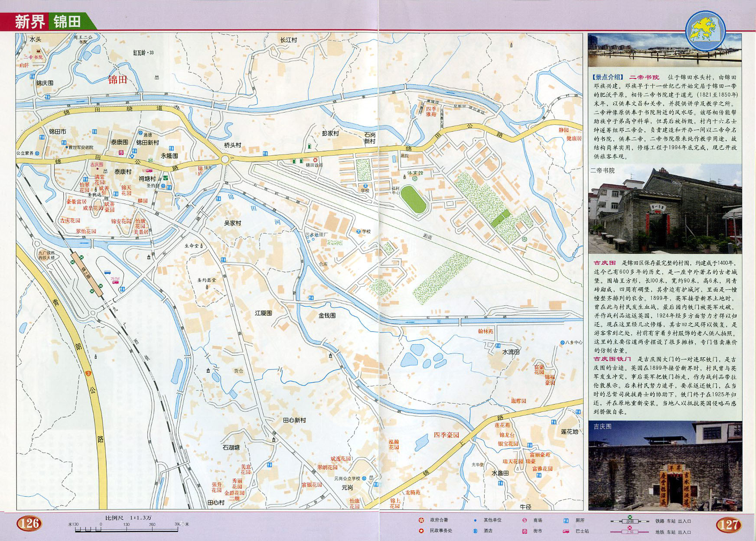Select the 街市 market legend icon
The width and height of the screenshot is (756, 541).
click(525, 531)
